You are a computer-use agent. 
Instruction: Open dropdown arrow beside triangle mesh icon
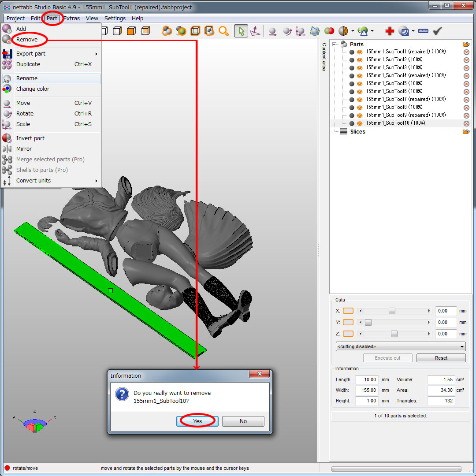(353, 31)
